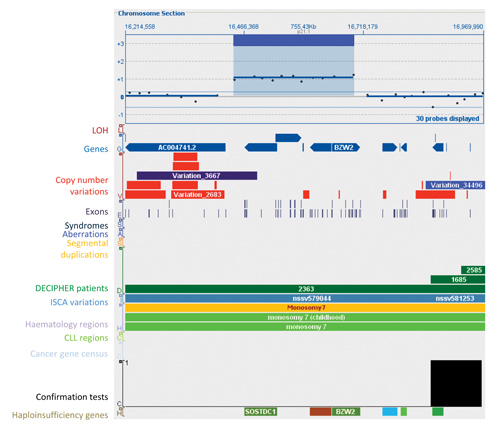
Task: Click the green BZW2 haploinsufficiency gene box
Action: (x=346, y=412)
